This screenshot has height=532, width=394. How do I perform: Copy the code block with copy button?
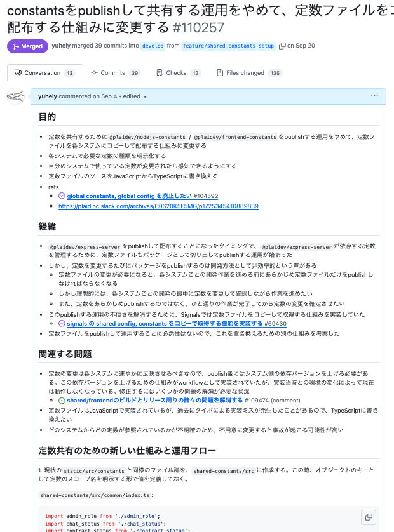[x=369, y=517]
